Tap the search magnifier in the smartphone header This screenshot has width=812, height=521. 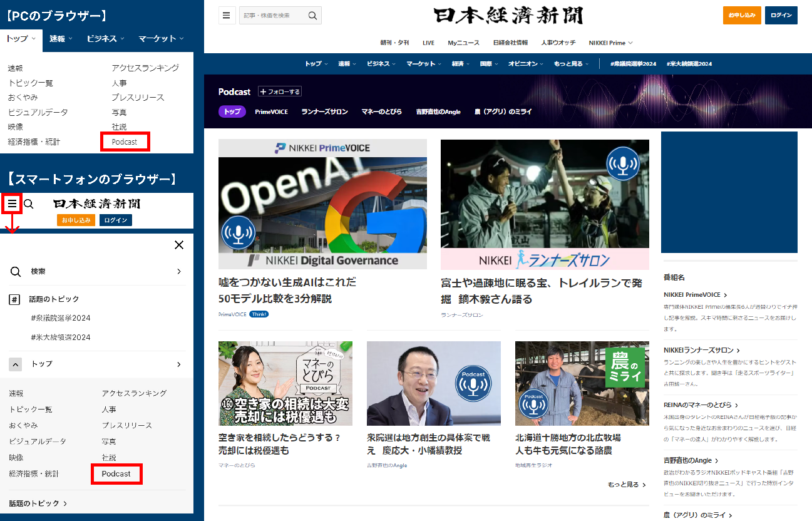point(29,204)
